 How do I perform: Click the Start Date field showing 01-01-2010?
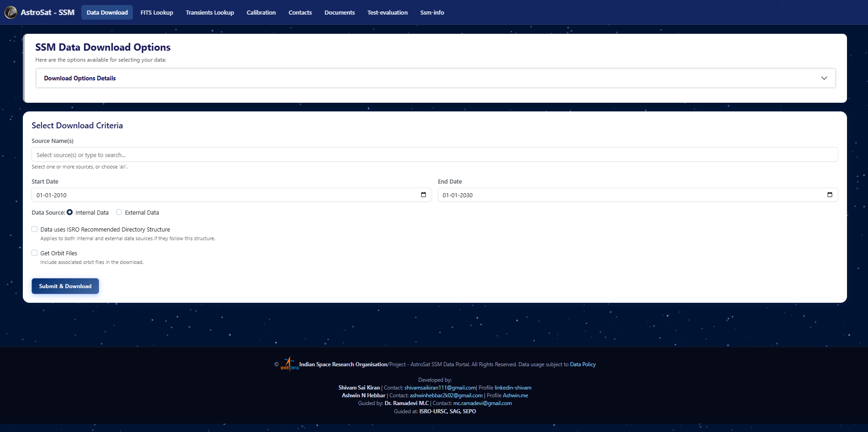pos(231,195)
